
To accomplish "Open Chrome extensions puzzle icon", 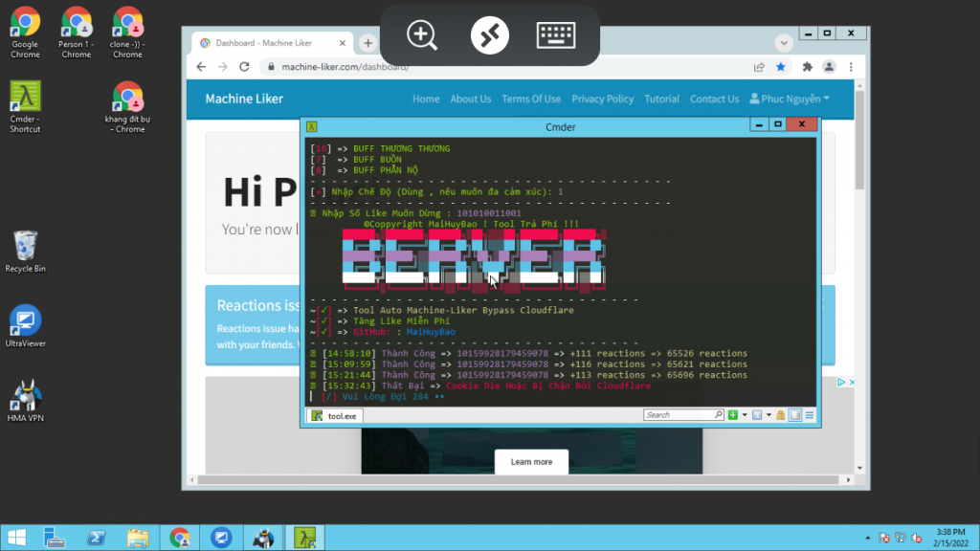I will (807, 67).
